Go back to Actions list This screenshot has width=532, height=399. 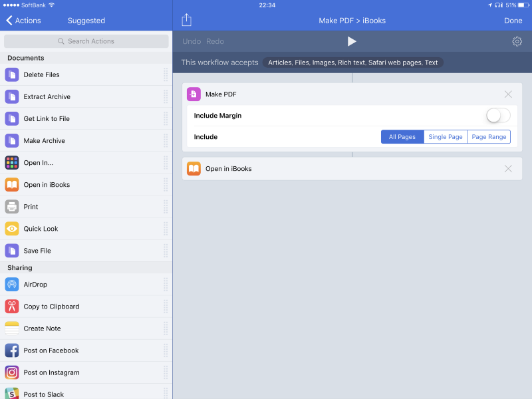[x=23, y=21]
